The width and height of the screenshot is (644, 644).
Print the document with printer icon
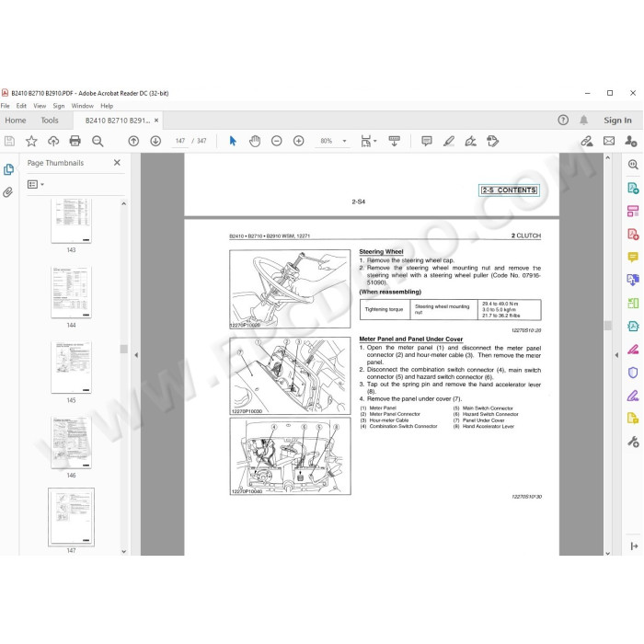coord(75,141)
